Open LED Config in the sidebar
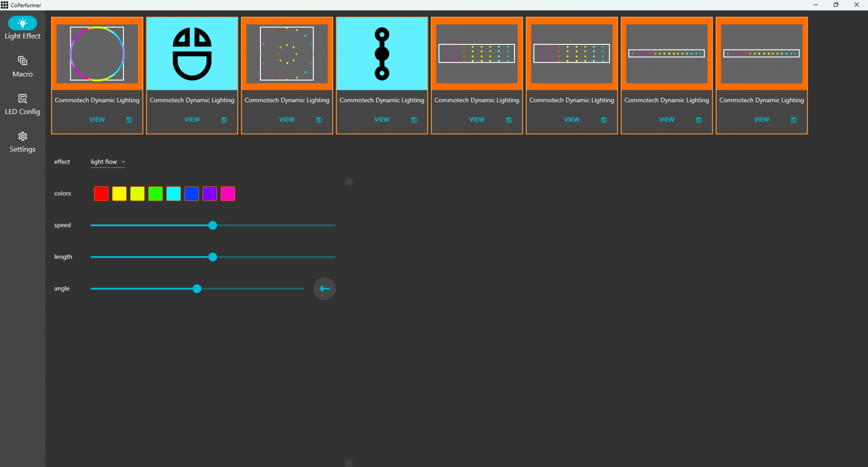This screenshot has width=868, height=467. point(22,104)
